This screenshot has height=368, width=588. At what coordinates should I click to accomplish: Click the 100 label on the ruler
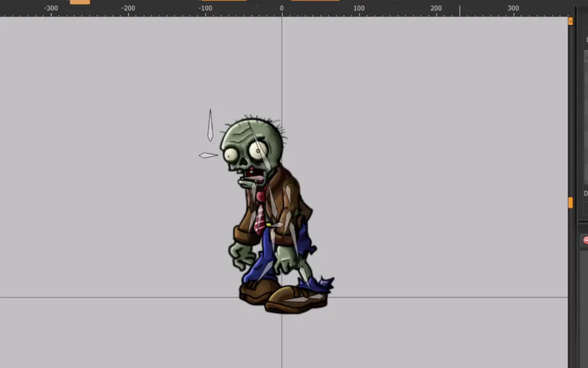pyautogui.click(x=359, y=8)
